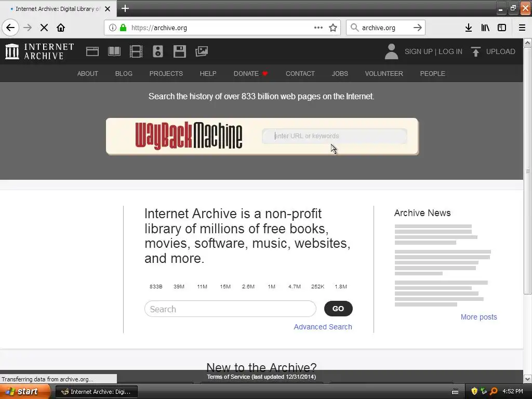Open the Windows start menu
Viewport: 532px width, 399px height.
[25, 392]
